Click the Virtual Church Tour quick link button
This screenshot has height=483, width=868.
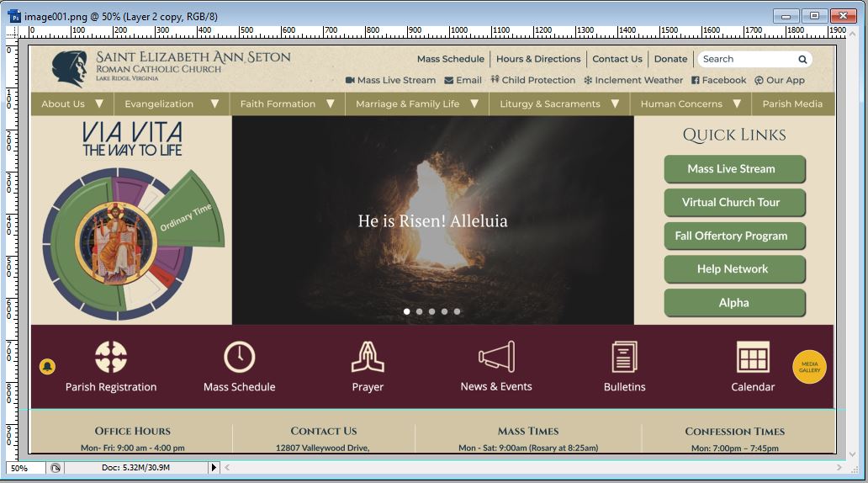[731, 203]
